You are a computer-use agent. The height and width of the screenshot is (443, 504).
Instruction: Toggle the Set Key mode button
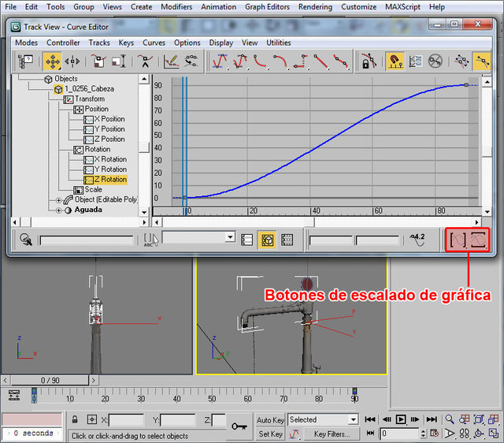270,434
